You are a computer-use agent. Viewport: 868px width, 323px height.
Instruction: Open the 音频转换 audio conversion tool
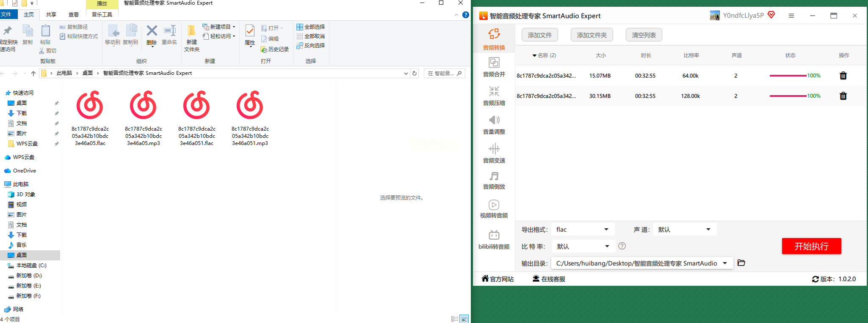494,39
